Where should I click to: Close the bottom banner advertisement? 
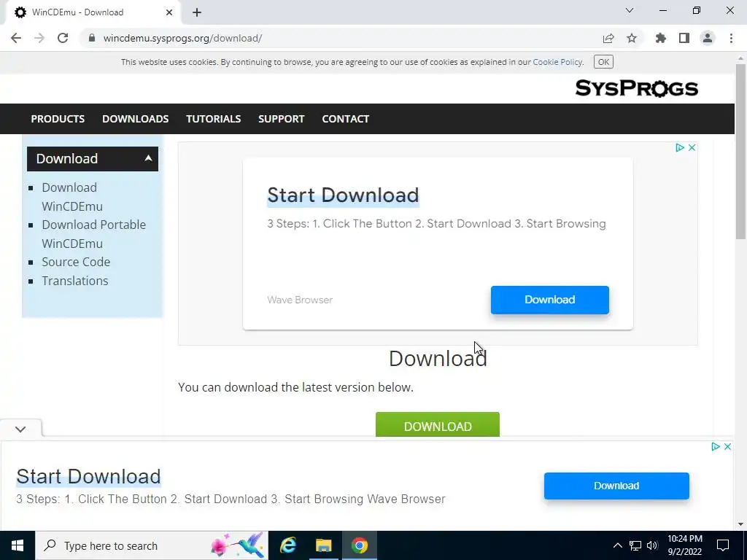[x=727, y=447]
